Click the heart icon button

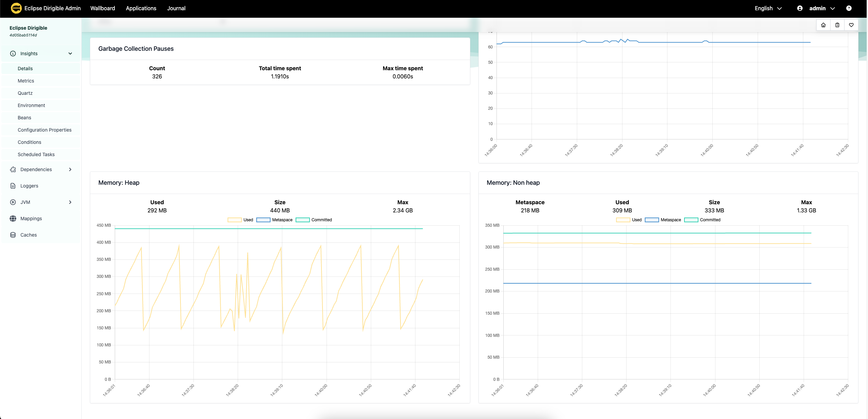[851, 25]
